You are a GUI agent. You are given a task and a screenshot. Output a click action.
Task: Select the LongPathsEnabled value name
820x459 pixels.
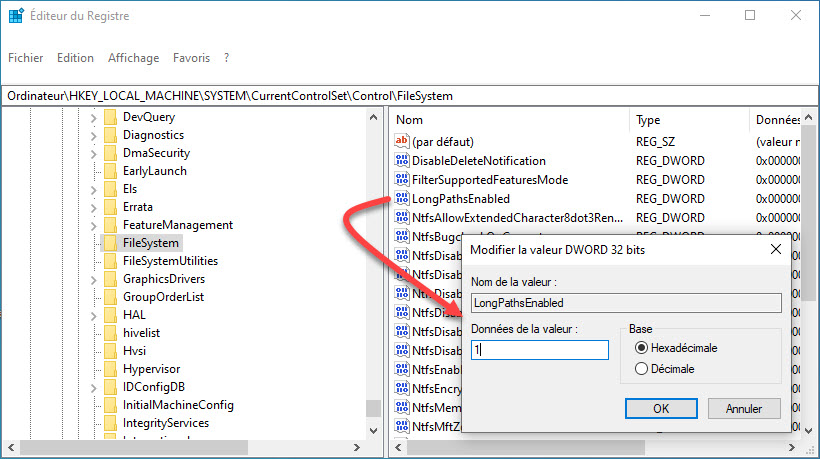point(461,199)
